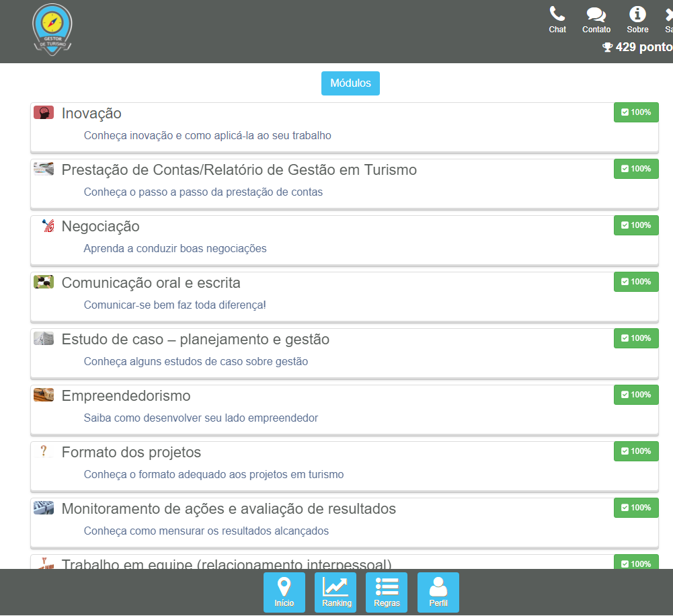Click the Gestor de Turismo compass logo
673x616 pixels.
coord(52,30)
